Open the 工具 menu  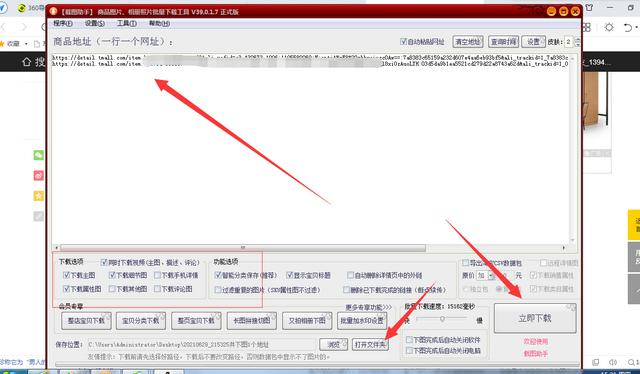[127, 23]
